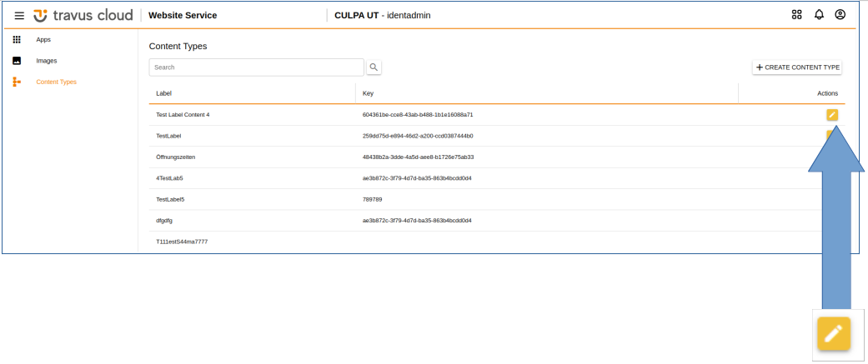Select Images in the sidebar

46,61
